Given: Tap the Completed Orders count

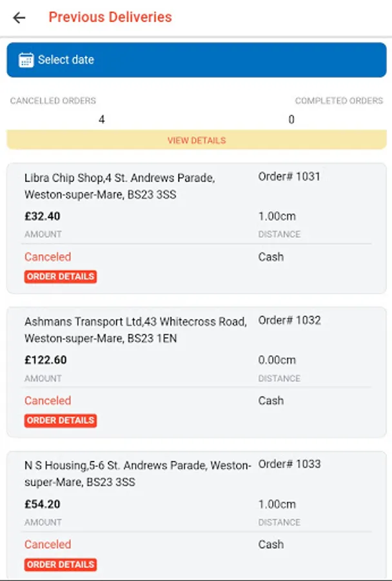Looking at the screenshot, I should point(291,119).
